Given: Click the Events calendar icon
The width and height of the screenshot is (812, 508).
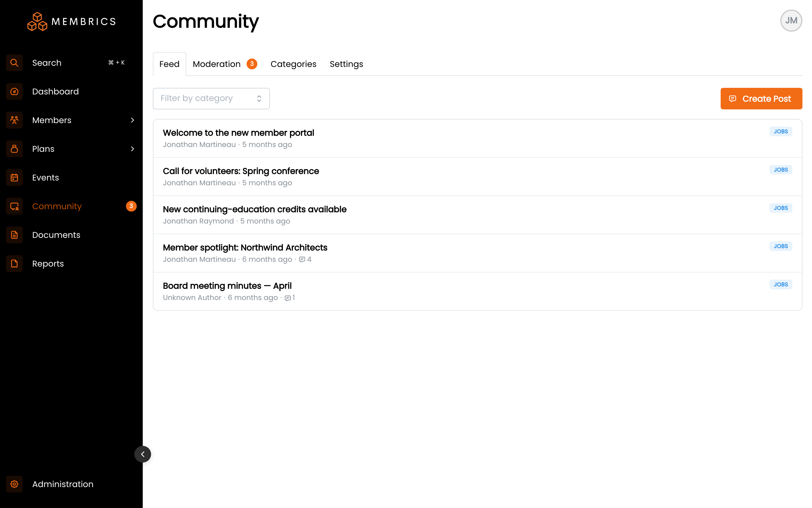Looking at the screenshot, I should pos(14,178).
